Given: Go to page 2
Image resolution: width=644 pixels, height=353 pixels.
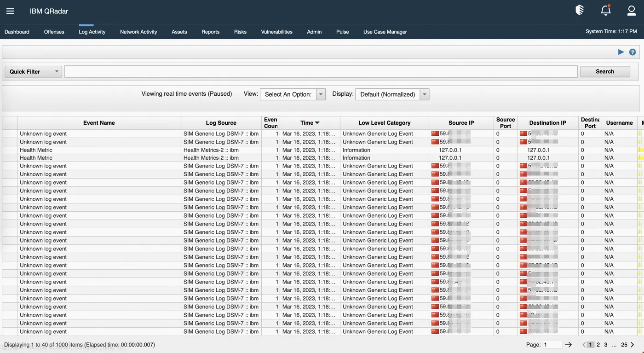Looking at the screenshot, I should click(x=598, y=345).
